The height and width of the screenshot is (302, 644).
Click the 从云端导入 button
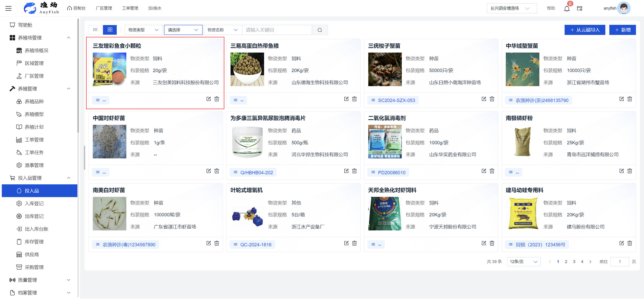point(585,30)
